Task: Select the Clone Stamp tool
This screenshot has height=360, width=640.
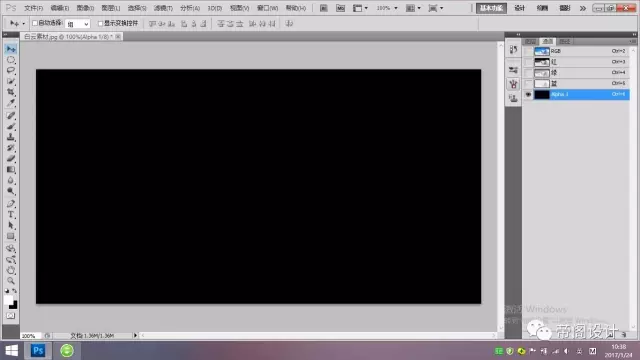Action: (x=11, y=137)
